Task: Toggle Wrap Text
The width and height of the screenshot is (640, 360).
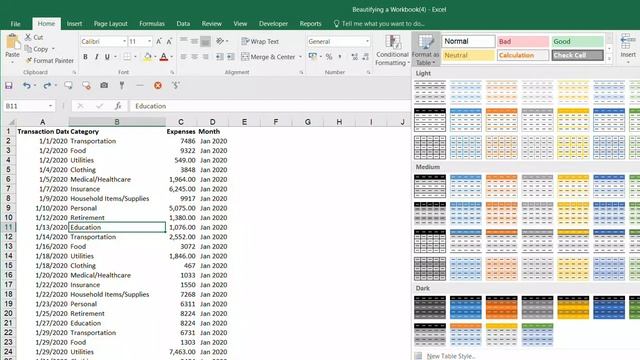Action: click(x=260, y=41)
